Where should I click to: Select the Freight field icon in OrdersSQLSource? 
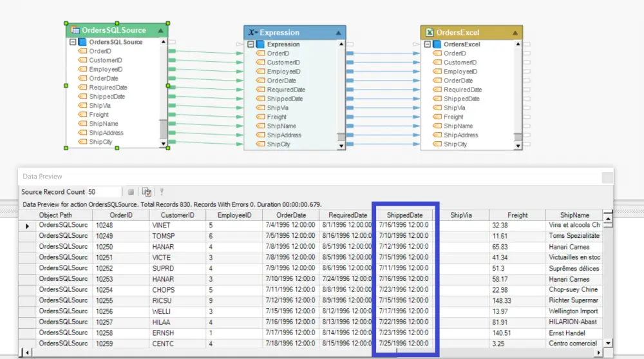(x=82, y=114)
